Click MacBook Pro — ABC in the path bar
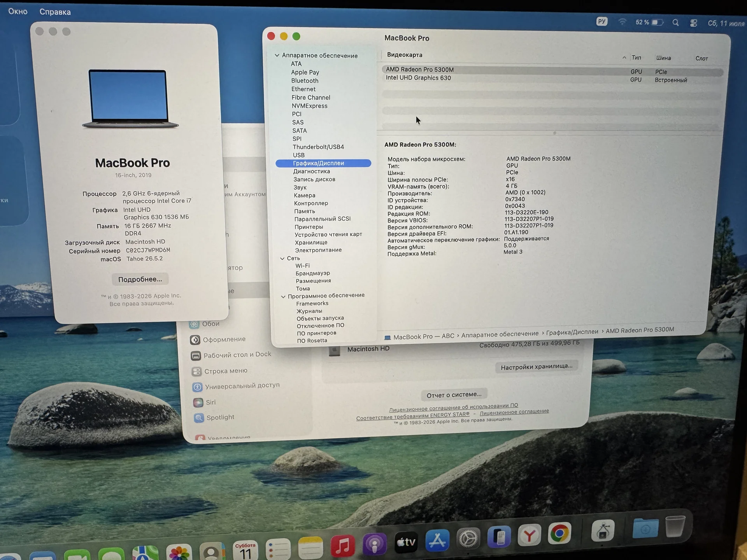 point(419,336)
